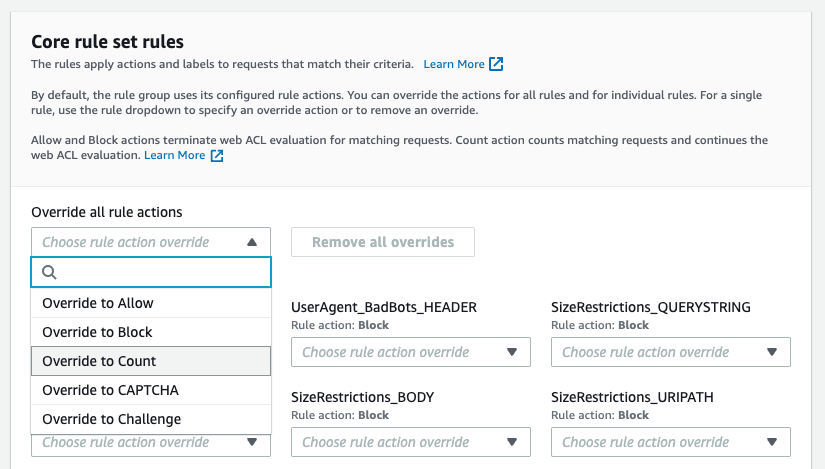The image size is (825, 469).
Task: Click the external link icon after second Learn More
Action: tap(217, 156)
